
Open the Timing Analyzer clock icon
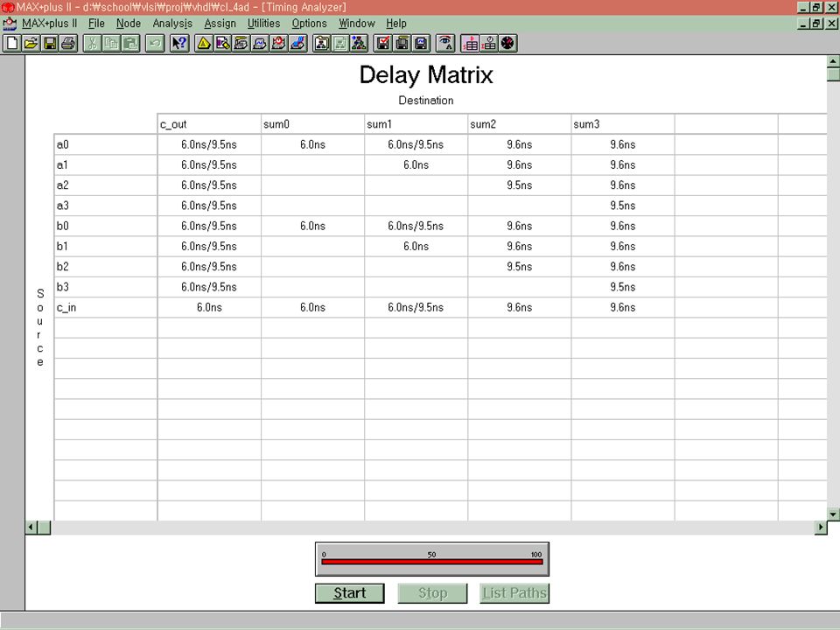[278, 44]
